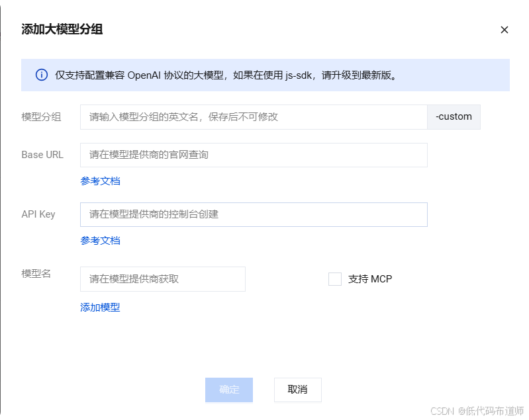Click the Base URL field label

pos(42,155)
